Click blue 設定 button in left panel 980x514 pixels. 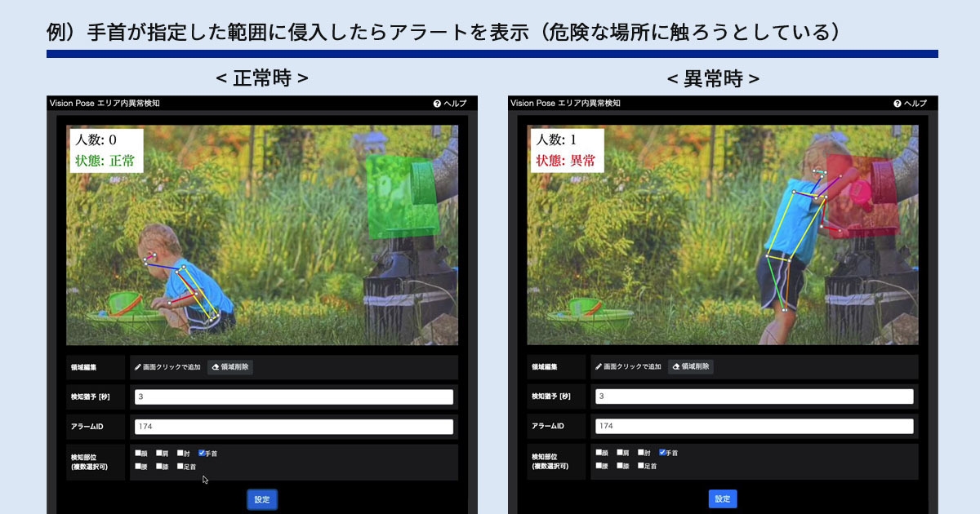click(x=262, y=499)
